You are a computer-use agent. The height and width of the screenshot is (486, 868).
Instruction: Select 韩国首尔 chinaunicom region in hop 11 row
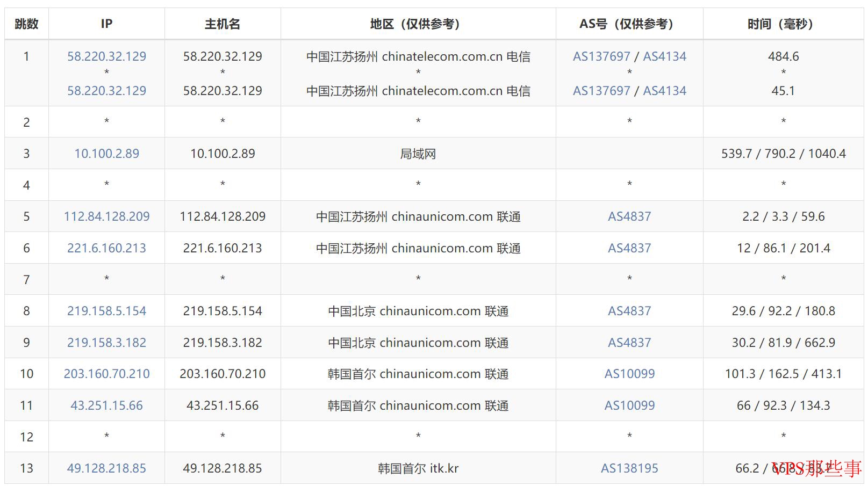(x=418, y=405)
